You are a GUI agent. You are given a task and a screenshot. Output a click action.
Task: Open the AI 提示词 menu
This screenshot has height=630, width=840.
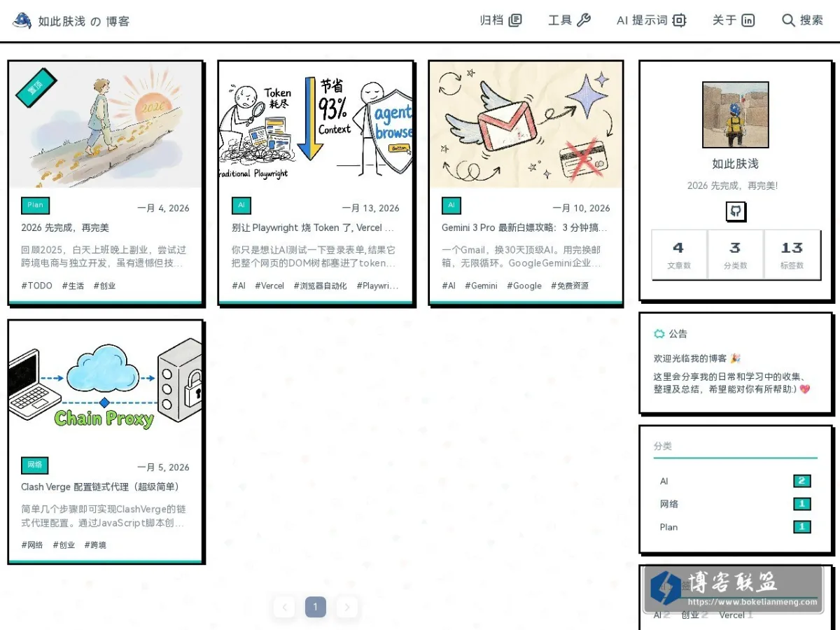click(x=651, y=20)
